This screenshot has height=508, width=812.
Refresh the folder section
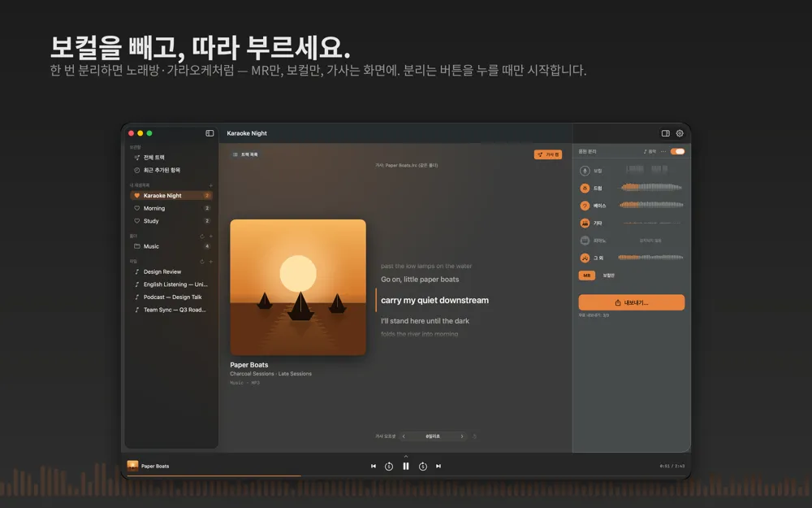[202, 236]
